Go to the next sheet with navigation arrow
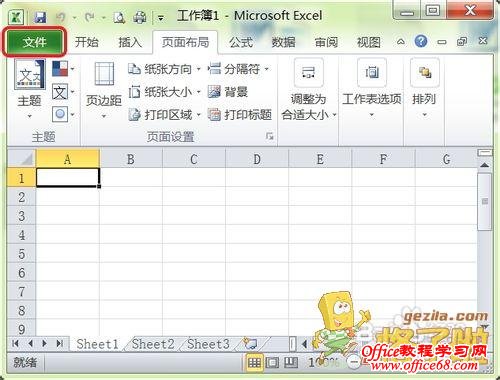The image size is (500, 380). coord(45,343)
